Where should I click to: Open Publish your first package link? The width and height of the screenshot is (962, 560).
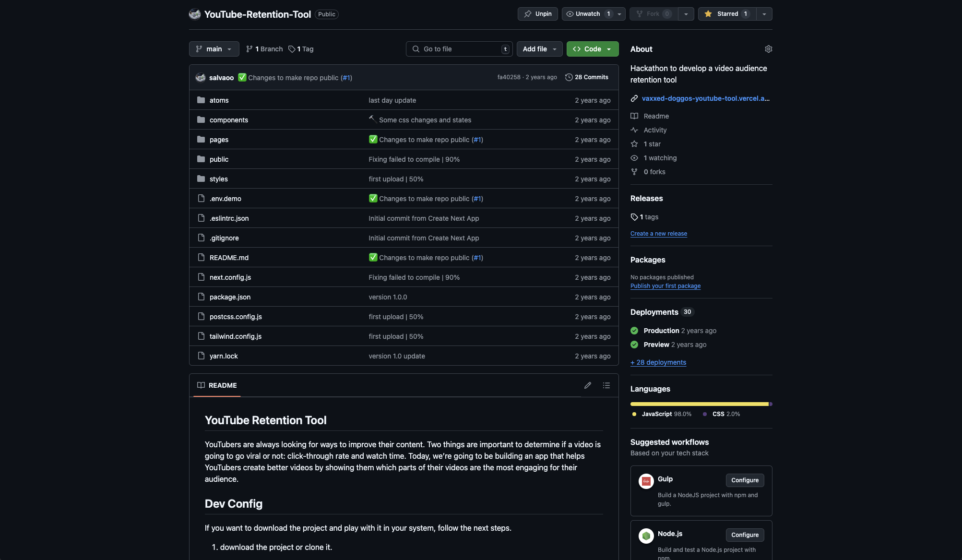(x=665, y=286)
